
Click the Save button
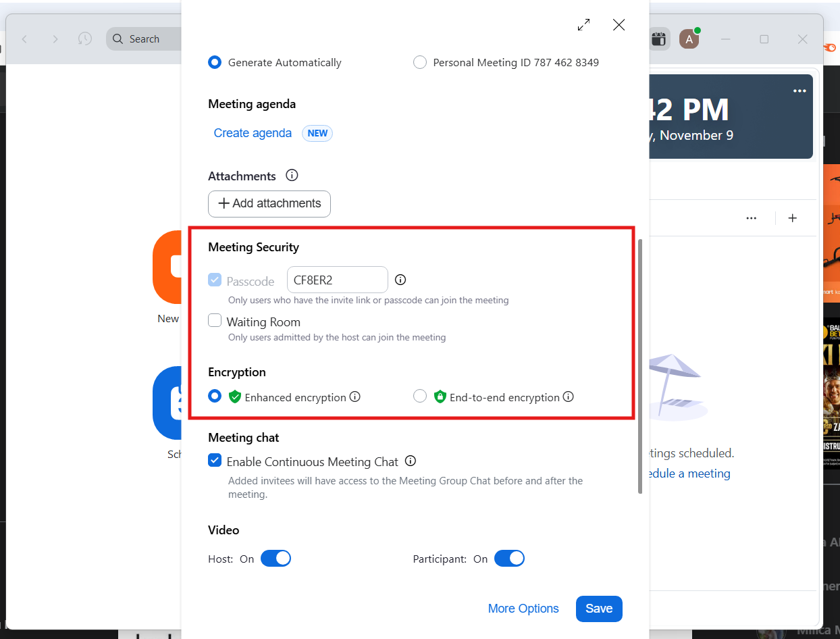point(598,609)
